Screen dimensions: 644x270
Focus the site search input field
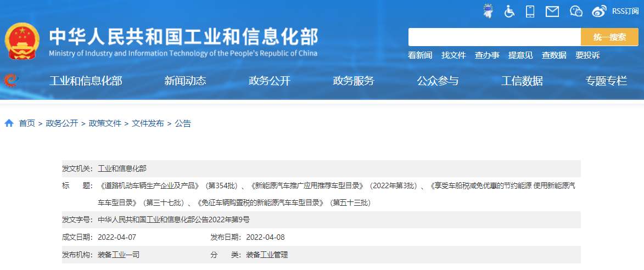495,37
